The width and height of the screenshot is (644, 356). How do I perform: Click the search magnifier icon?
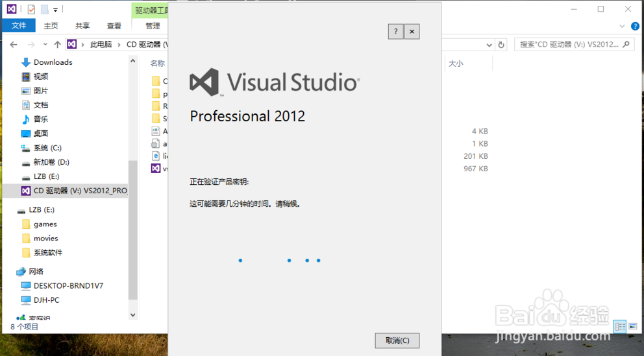(626, 44)
